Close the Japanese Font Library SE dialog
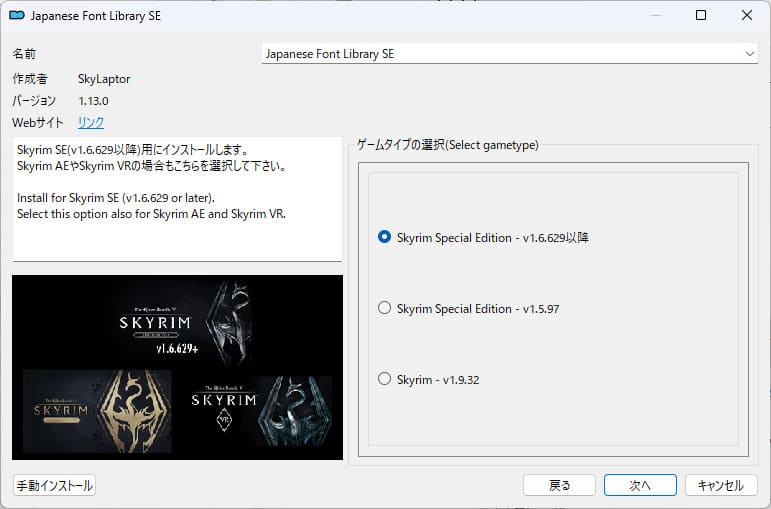The image size is (771, 509). (x=747, y=15)
